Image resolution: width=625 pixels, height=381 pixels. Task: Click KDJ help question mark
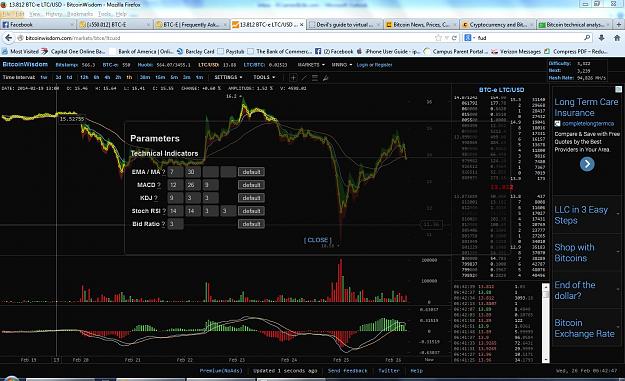pyautogui.click(x=155, y=198)
